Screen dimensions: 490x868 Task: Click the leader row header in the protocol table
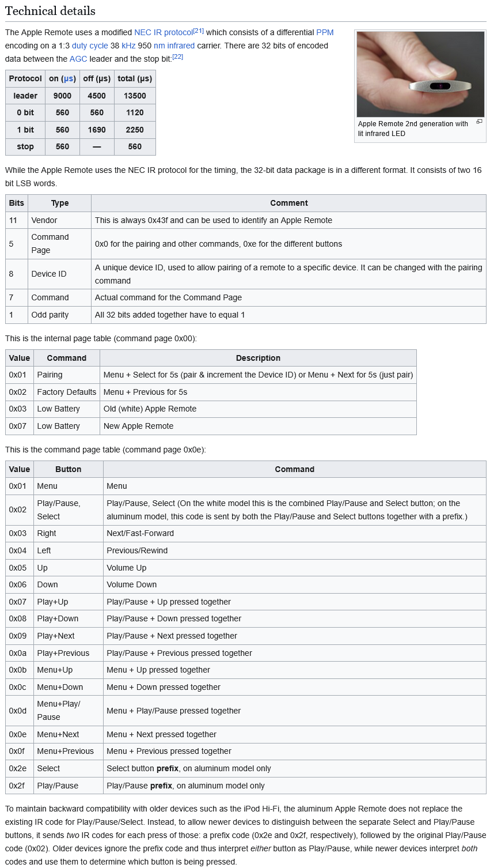click(25, 96)
